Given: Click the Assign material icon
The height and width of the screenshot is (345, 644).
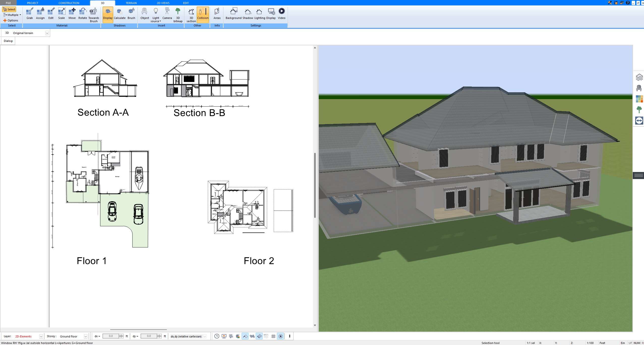Looking at the screenshot, I should [40, 14].
